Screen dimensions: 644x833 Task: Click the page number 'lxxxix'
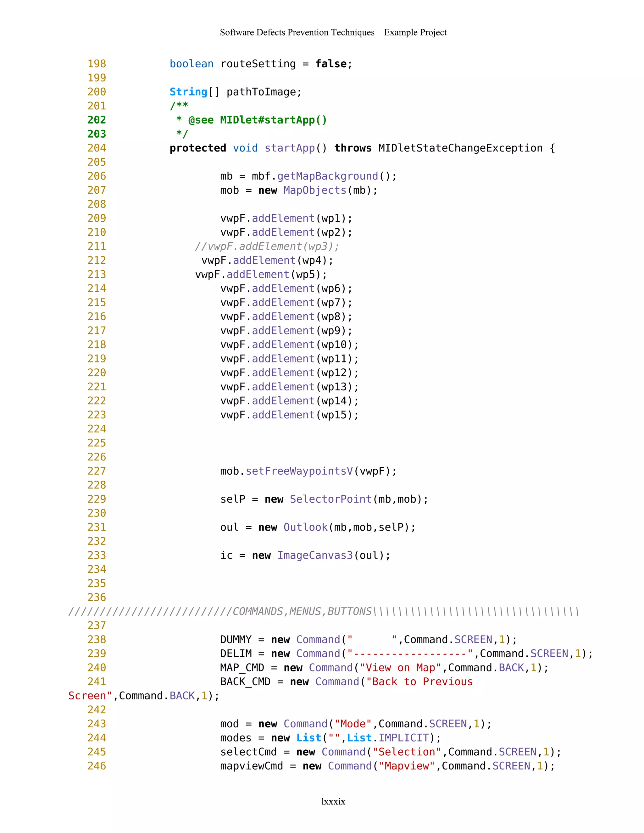333,802
